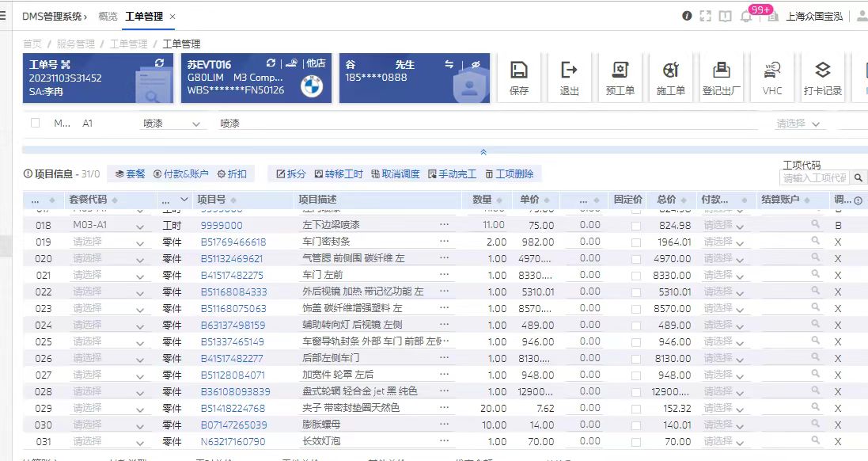Open ellipsis for 车门密封条 description
The height and width of the screenshot is (461, 868).
click(x=444, y=241)
